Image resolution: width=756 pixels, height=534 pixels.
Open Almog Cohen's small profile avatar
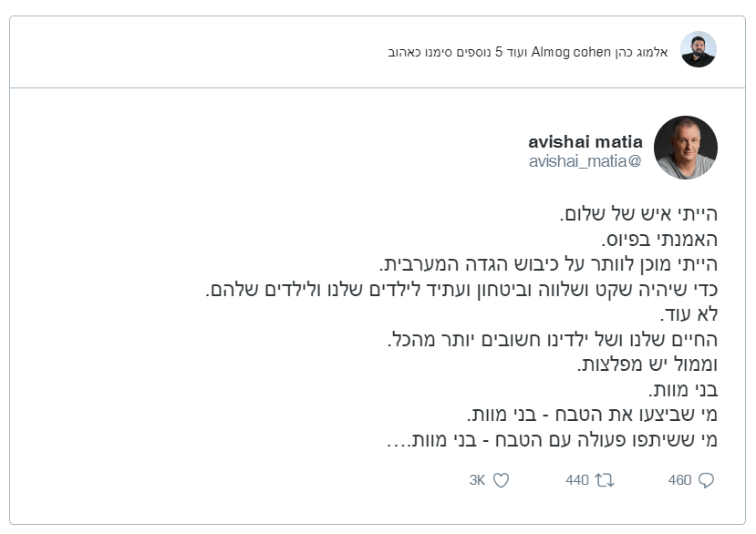[699, 50]
